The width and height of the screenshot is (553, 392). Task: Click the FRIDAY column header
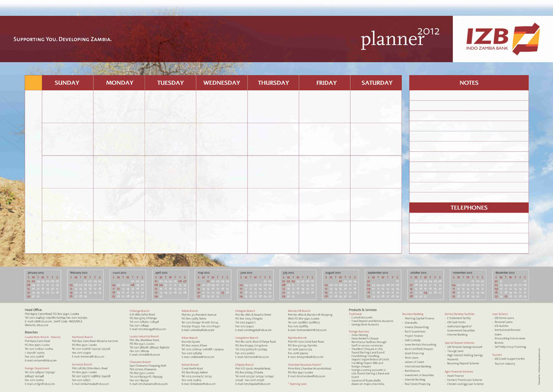point(326,83)
